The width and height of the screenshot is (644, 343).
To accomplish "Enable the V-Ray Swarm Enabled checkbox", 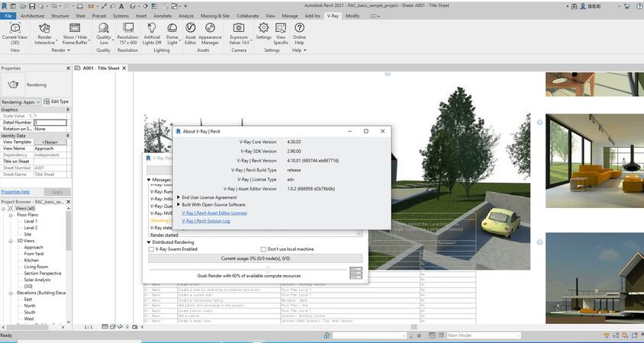I will [152, 249].
